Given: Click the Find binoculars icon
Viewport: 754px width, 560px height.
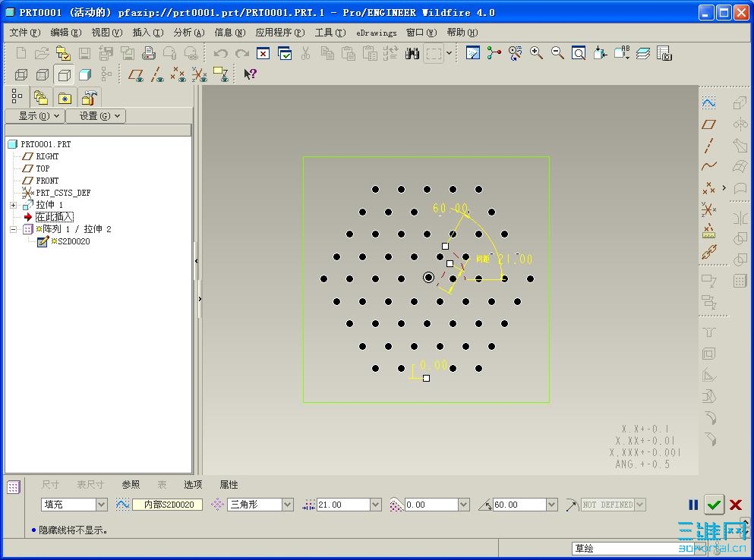Looking at the screenshot, I should [412, 53].
